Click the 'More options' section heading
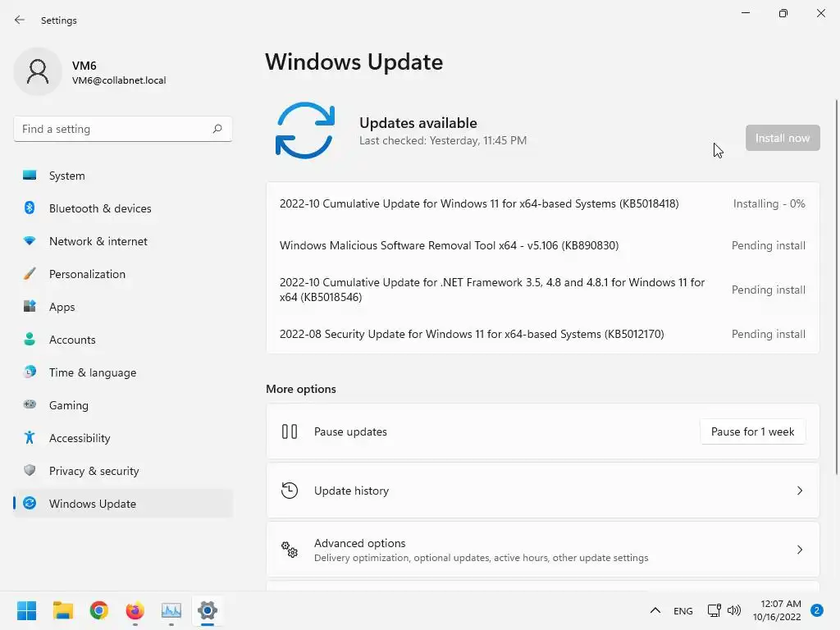840x630 pixels. coord(301,389)
